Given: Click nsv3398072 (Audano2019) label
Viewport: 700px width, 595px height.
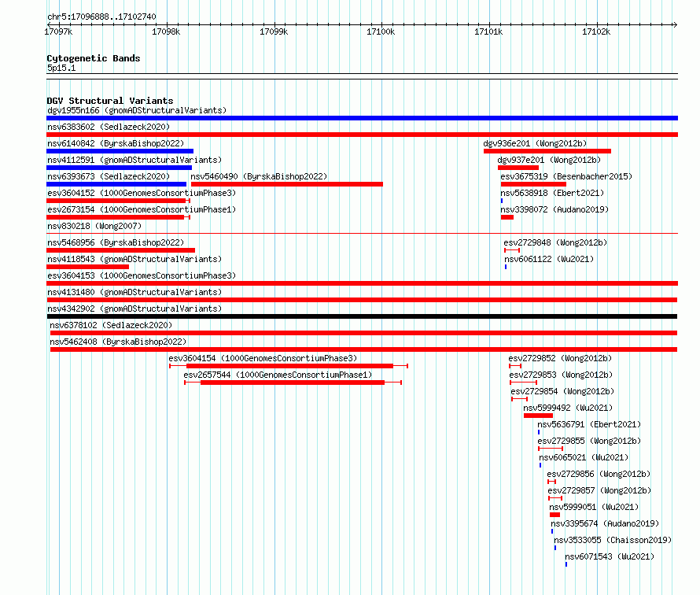Looking at the screenshot, I should pos(554,209).
